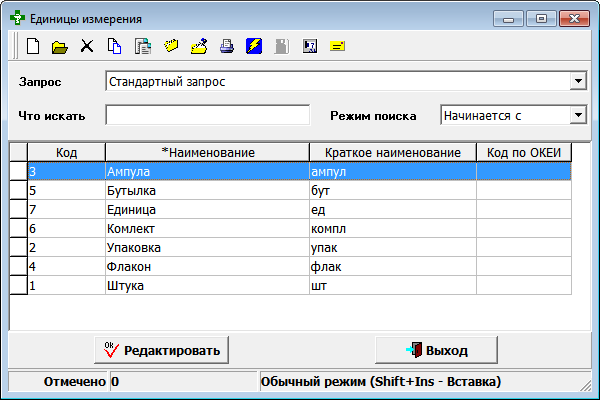Click the Open folder toolbar icon
Screen dimensions: 600x400
tap(60, 47)
